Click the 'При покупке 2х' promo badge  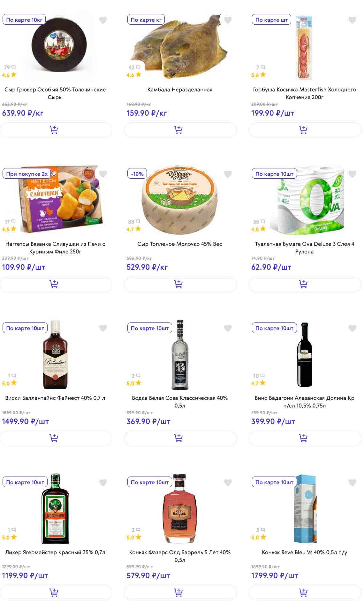pyautogui.click(x=27, y=174)
